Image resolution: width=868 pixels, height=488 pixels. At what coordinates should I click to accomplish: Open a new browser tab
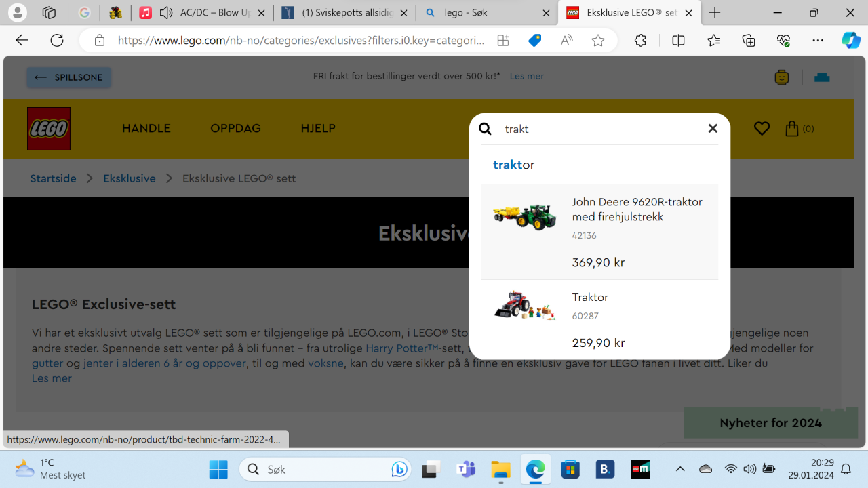[715, 13]
